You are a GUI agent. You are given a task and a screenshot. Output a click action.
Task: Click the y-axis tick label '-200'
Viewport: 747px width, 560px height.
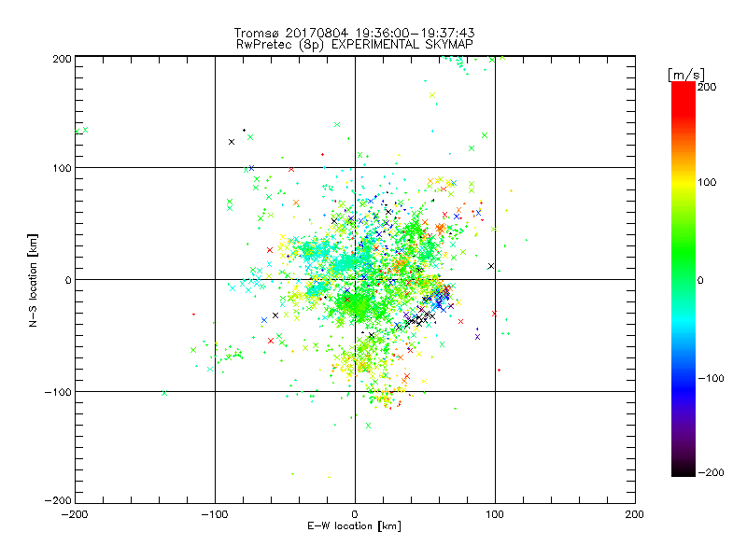[58, 500]
